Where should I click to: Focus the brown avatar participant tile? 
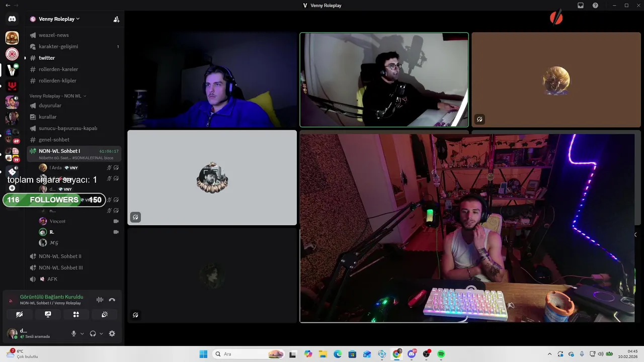click(x=556, y=79)
